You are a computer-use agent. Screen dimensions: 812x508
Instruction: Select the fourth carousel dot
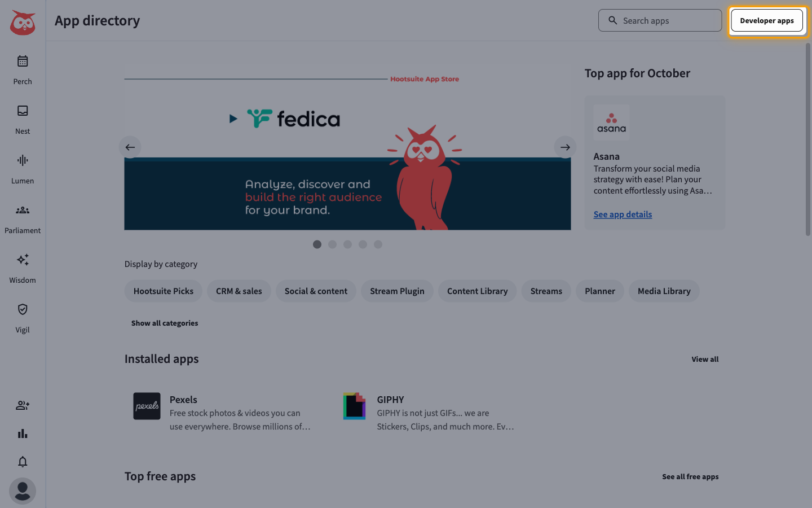click(x=363, y=244)
